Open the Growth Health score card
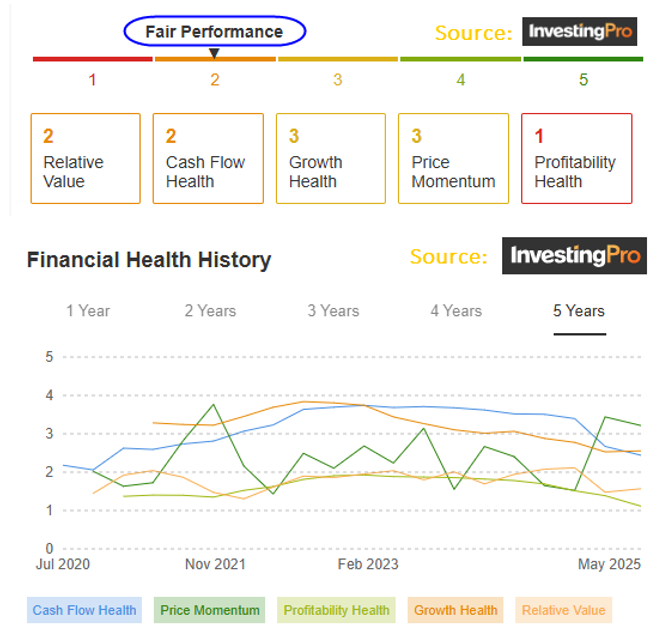The width and height of the screenshot is (653, 631). [x=331, y=158]
